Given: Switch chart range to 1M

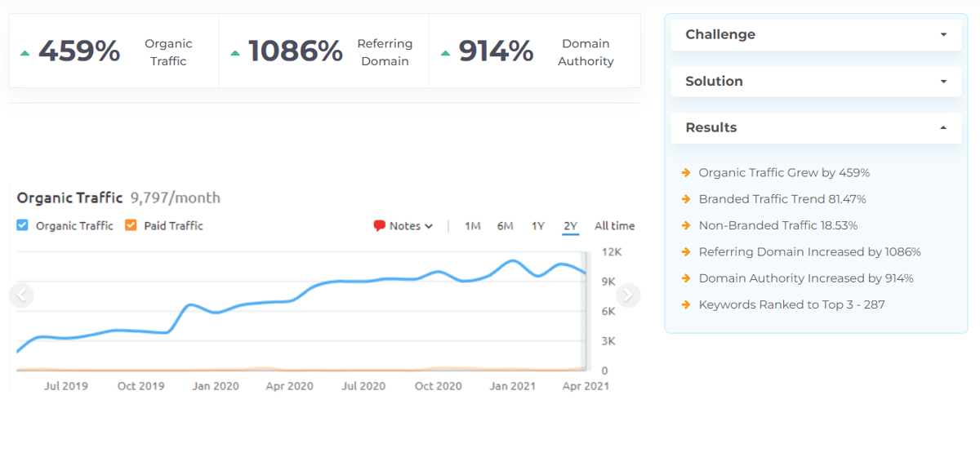Looking at the screenshot, I should [x=472, y=226].
